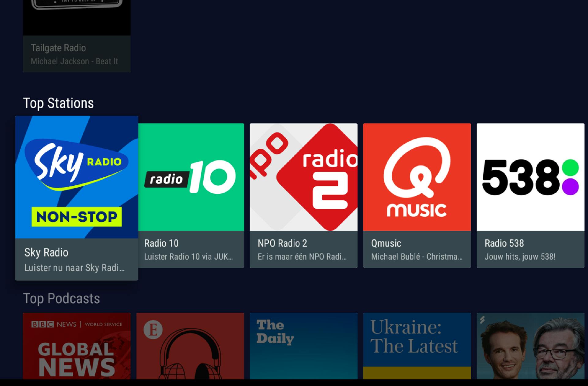This screenshot has height=386, width=588.
Task: Select the Economist headphones podcast cover
Action: coord(190,346)
